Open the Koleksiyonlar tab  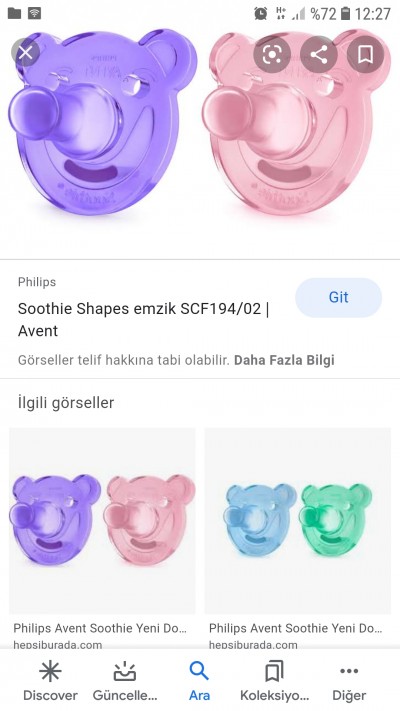[x=274, y=681]
